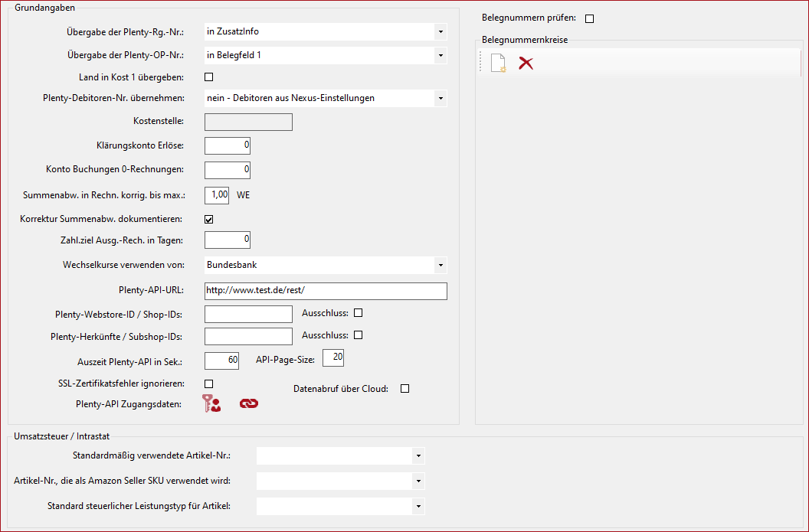
Task: Open Plenty-API Zugangsdaten key icon
Action: [x=211, y=403]
